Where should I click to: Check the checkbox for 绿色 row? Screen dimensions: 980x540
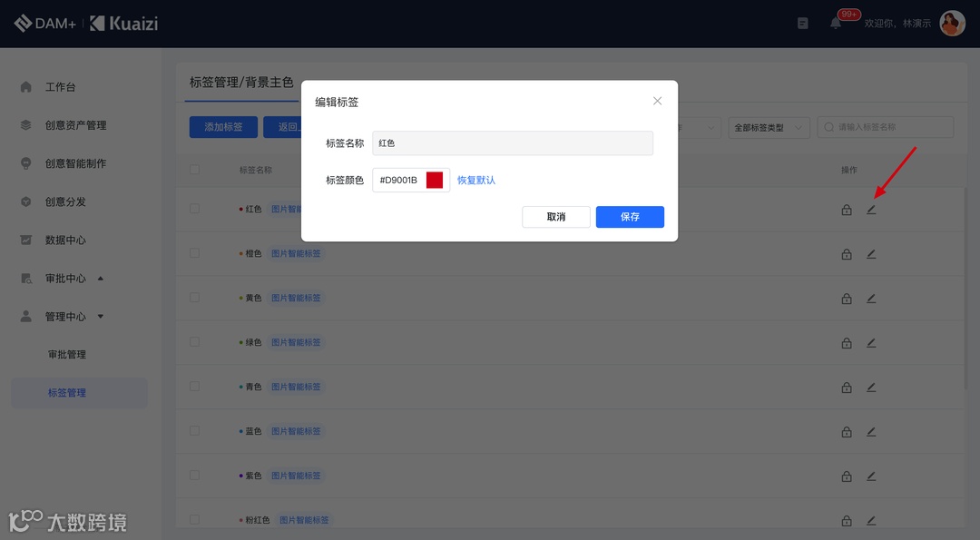(x=194, y=342)
